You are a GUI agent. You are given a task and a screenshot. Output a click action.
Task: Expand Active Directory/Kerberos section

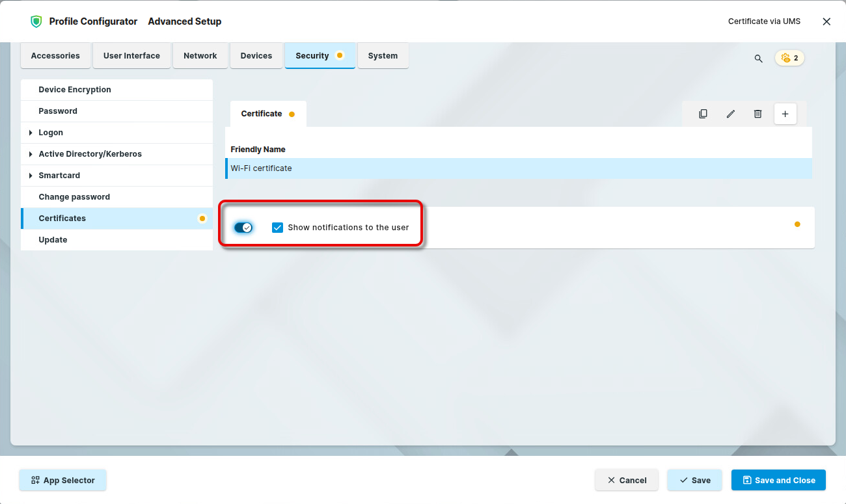pos(31,154)
